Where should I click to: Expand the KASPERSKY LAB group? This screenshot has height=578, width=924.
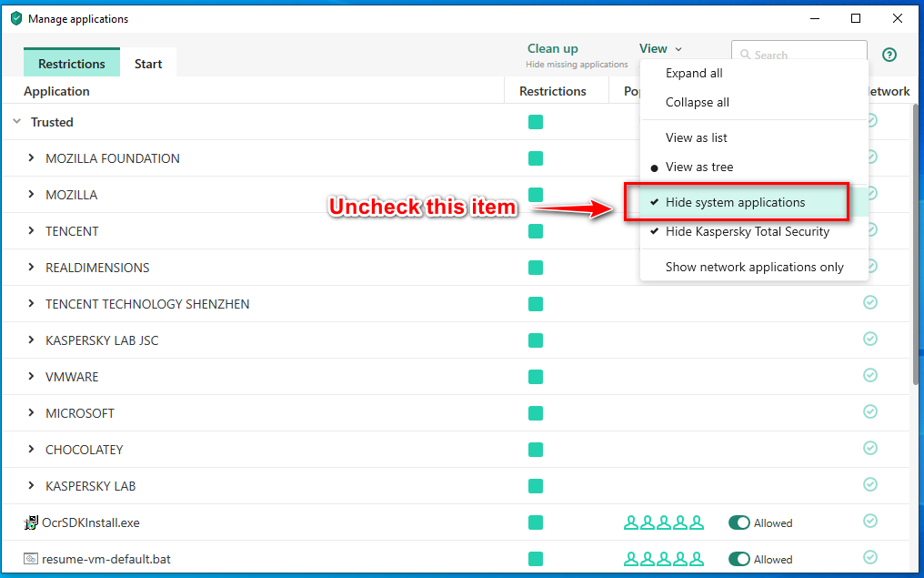[31, 485]
